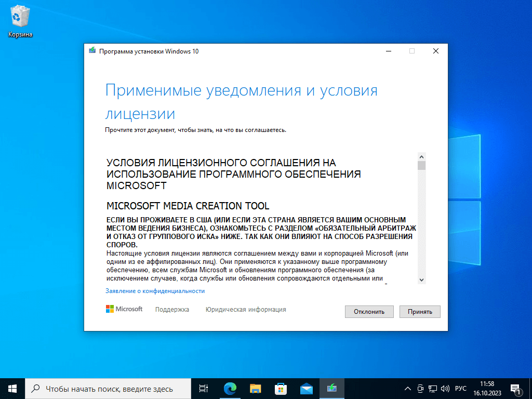
Task: Open Task View from the taskbar
Action: [x=204, y=388]
